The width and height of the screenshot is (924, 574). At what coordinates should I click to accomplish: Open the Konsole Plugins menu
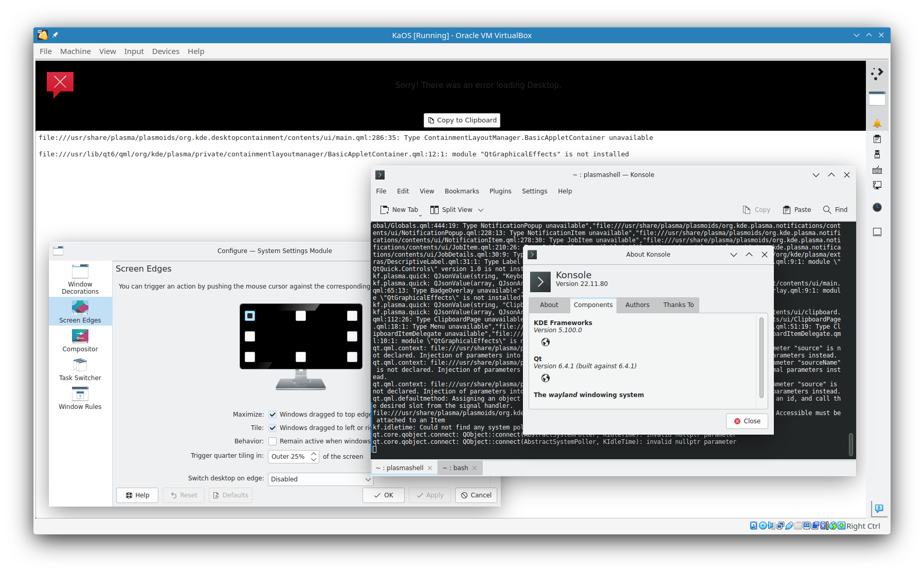click(x=500, y=191)
